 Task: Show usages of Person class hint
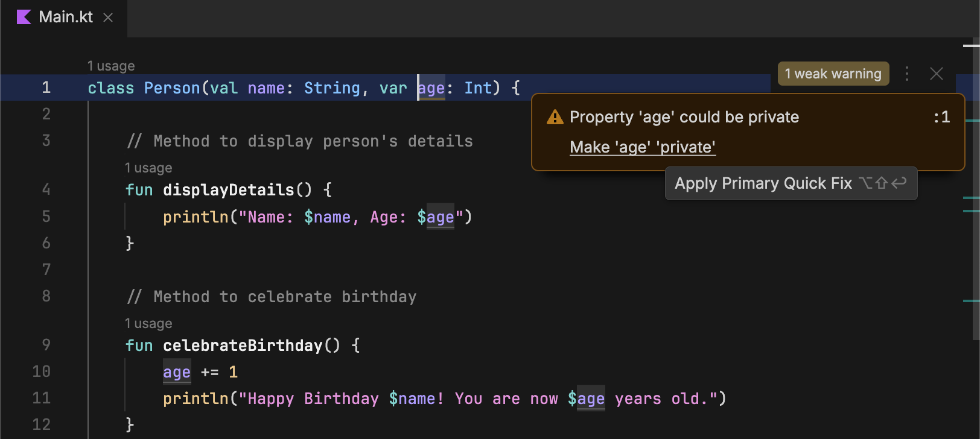coord(111,66)
